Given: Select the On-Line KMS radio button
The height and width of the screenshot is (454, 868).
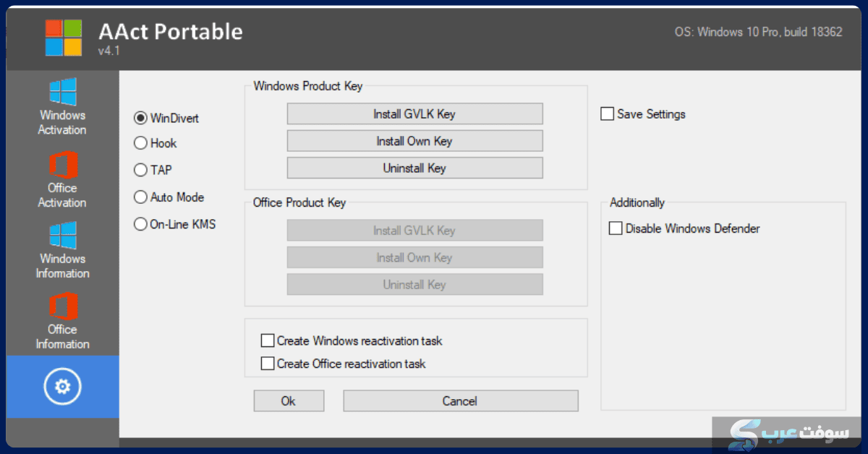Looking at the screenshot, I should (x=140, y=224).
